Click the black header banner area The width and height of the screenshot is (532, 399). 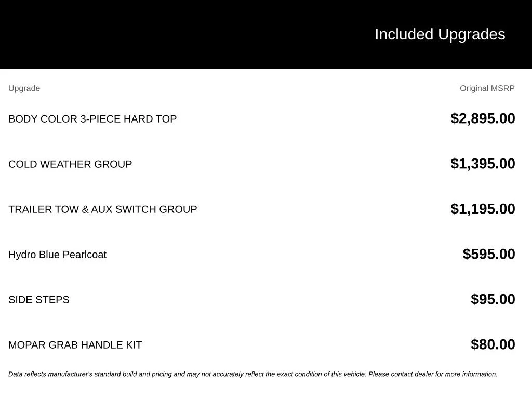pyautogui.click(x=266, y=34)
